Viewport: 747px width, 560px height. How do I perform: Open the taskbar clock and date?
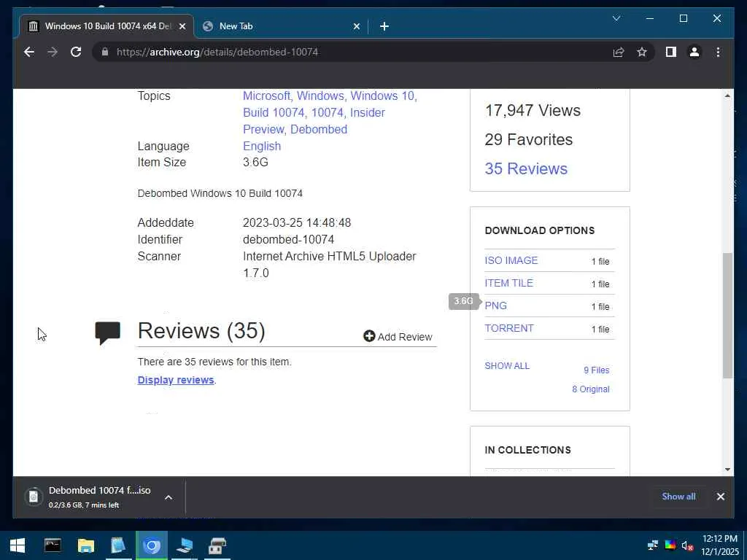[x=720, y=545]
